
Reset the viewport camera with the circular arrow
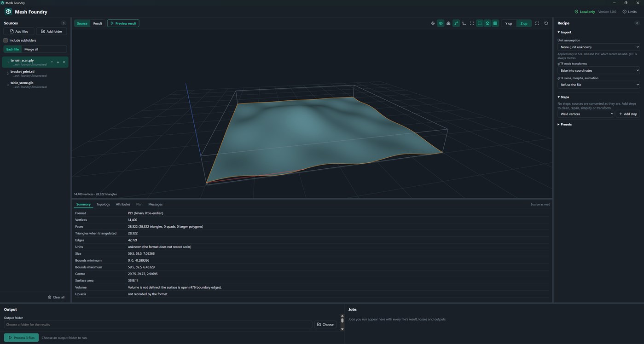tap(546, 23)
